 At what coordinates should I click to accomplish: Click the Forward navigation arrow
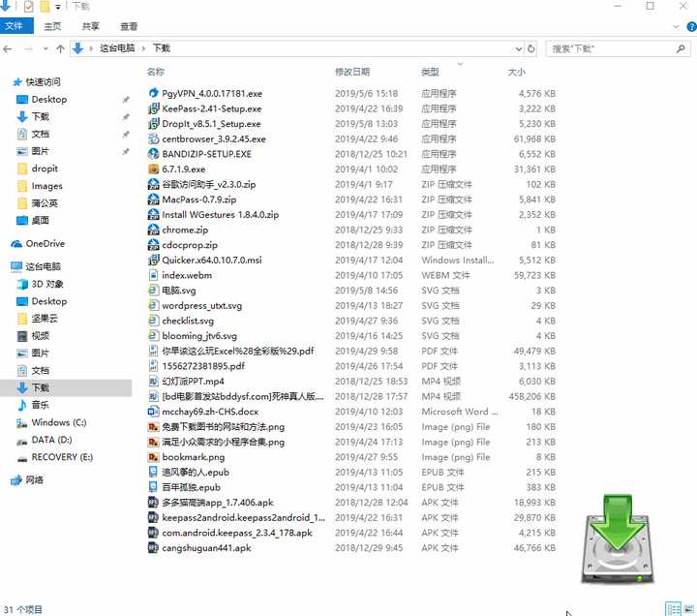pos(28,48)
